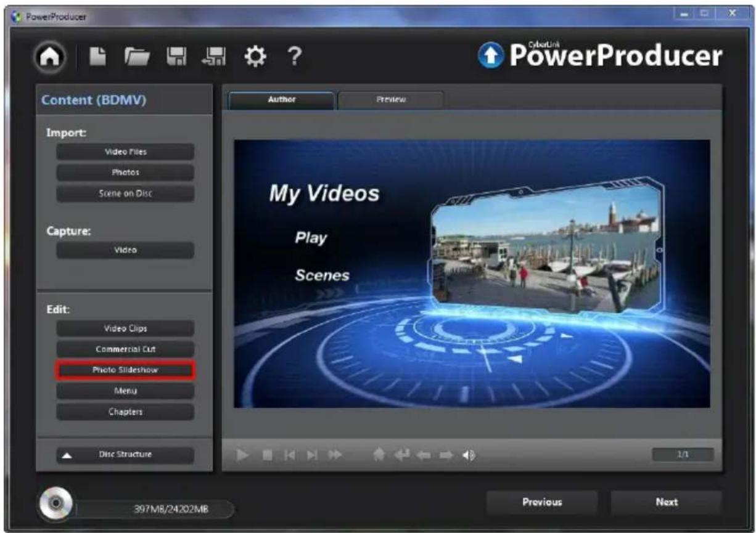Go back with the Previous button

click(542, 502)
